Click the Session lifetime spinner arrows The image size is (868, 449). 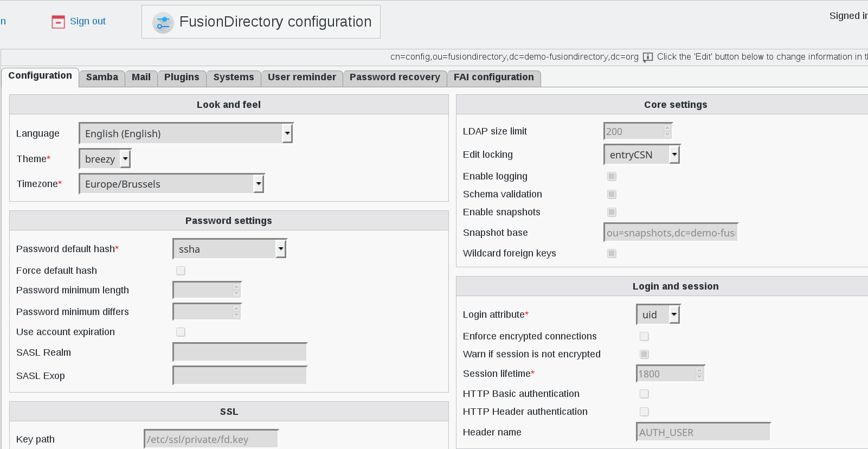(x=699, y=374)
